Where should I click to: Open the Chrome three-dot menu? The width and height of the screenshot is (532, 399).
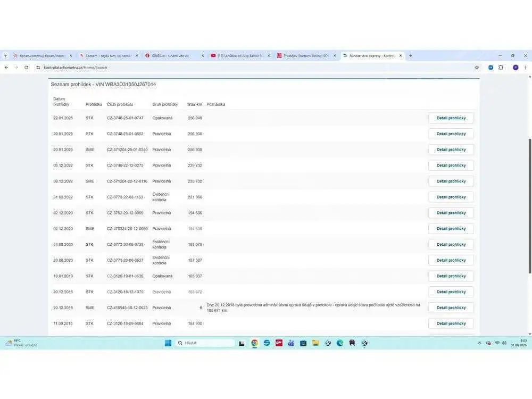526,68
